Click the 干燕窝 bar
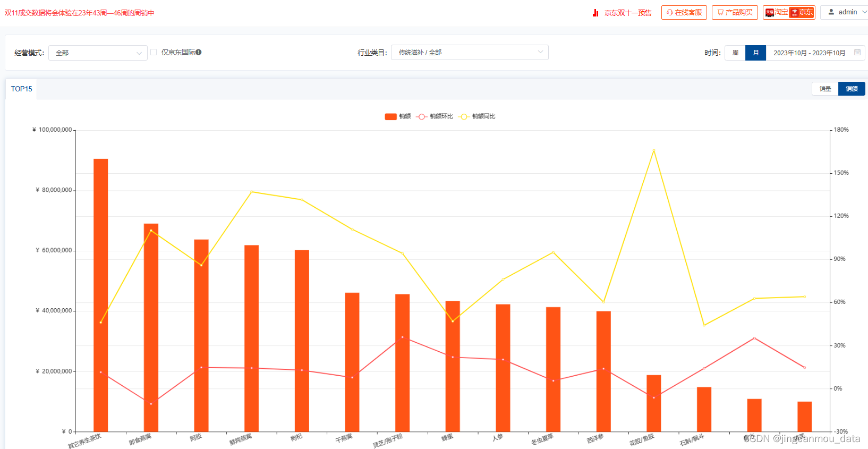 click(352, 362)
